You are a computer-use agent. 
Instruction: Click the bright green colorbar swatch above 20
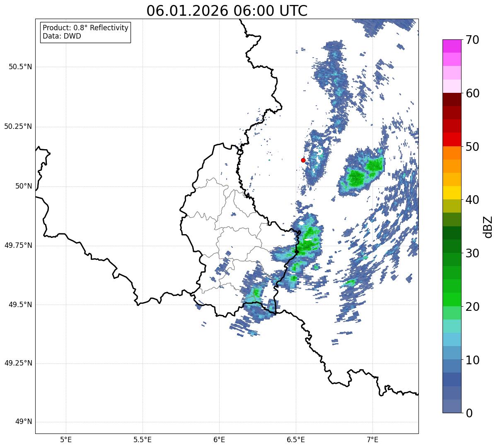point(452,299)
